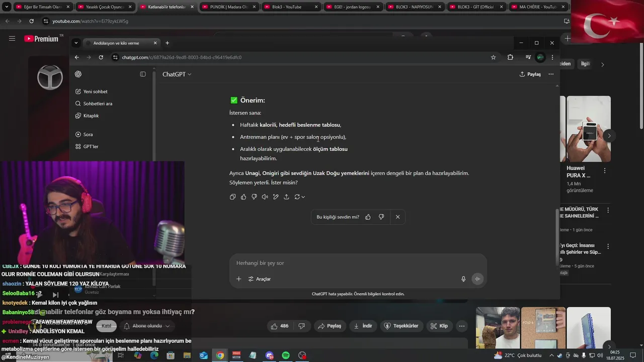Image resolution: width=644 pixels, height=362 pixels.
Task: Select the 'Andülasyon ve kilo verme' tab
Action: click(x=121, y=43)
